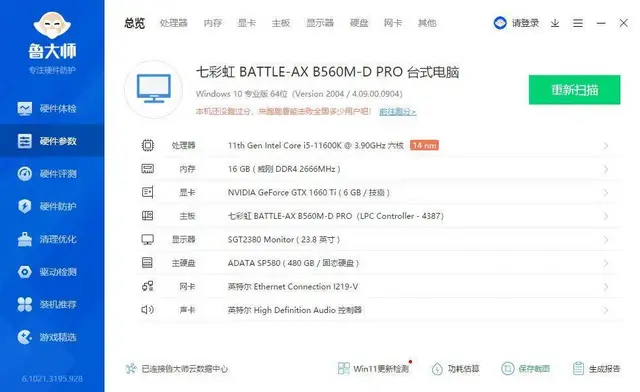The image size is (640, 392).
Task: Switch to the 主板 tab
Action: pos(281,23)
